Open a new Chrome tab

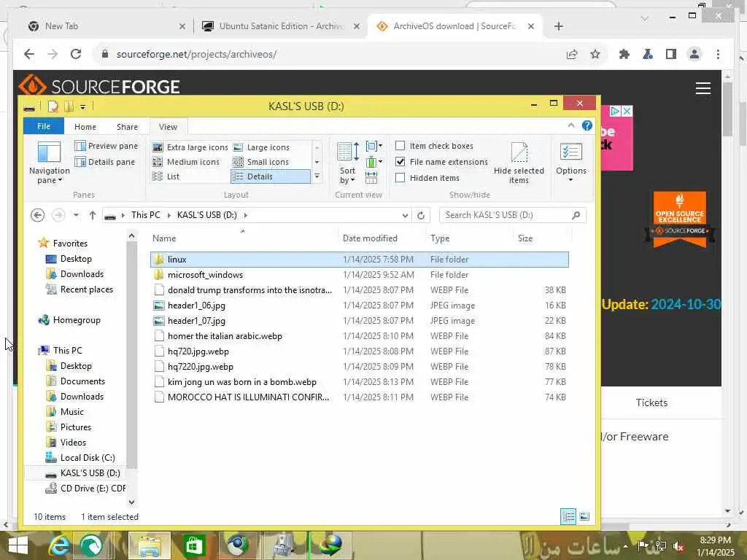click(559, 26)
